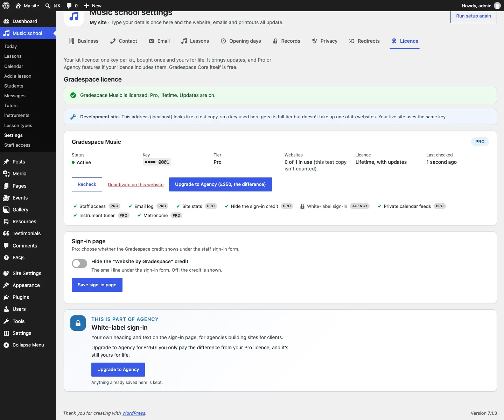Click the Recheck button

coord(87,184)
